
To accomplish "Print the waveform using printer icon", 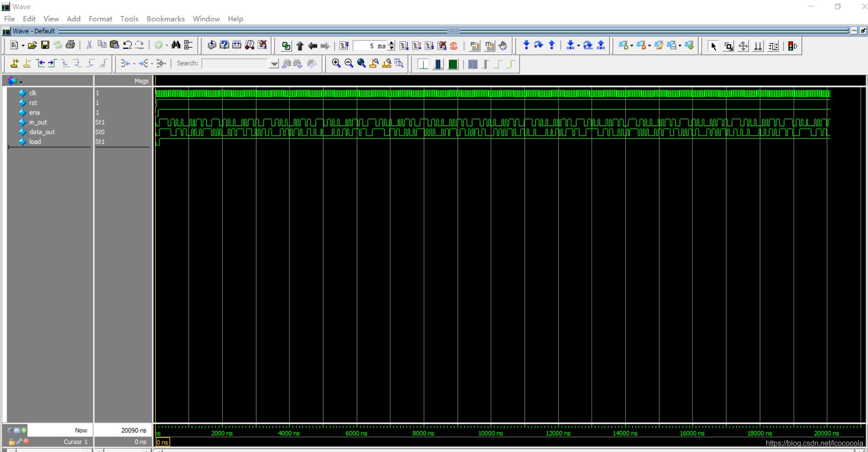I will [x=70, y=45].
